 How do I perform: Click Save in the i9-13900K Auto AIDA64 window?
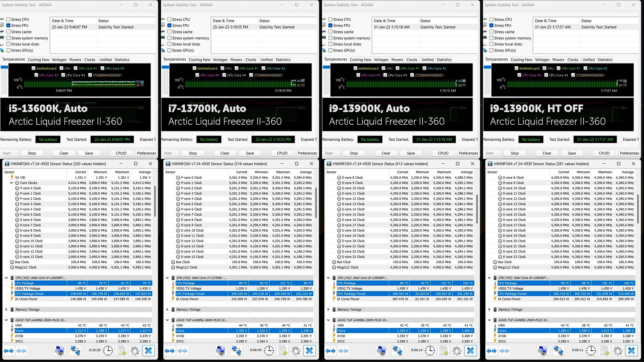[x=411, y=153]
